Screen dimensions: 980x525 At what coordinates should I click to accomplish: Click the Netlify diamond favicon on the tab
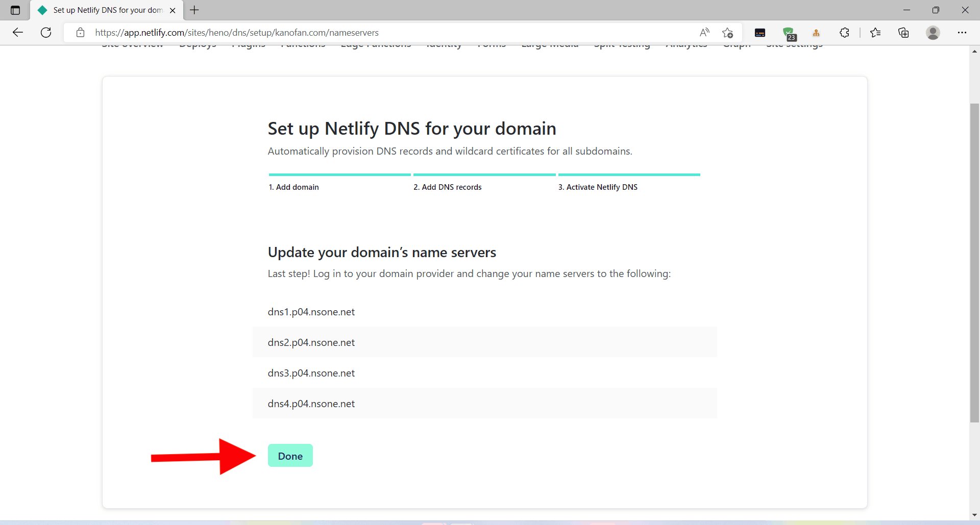coord(42,10)
